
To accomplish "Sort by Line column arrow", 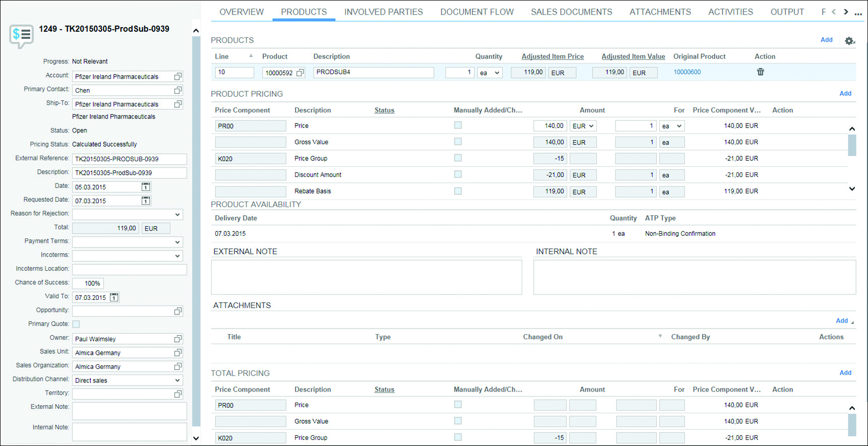I will click(x=251, y=56).
